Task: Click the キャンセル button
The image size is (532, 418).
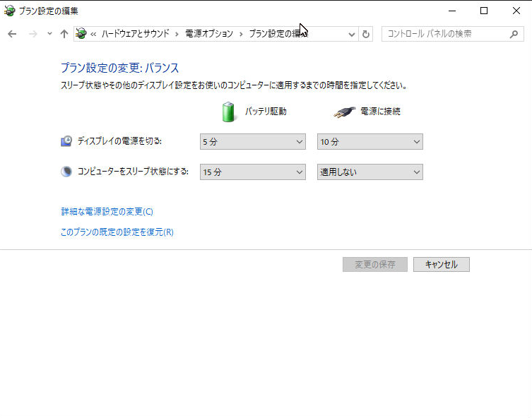Action: [442, 265]
